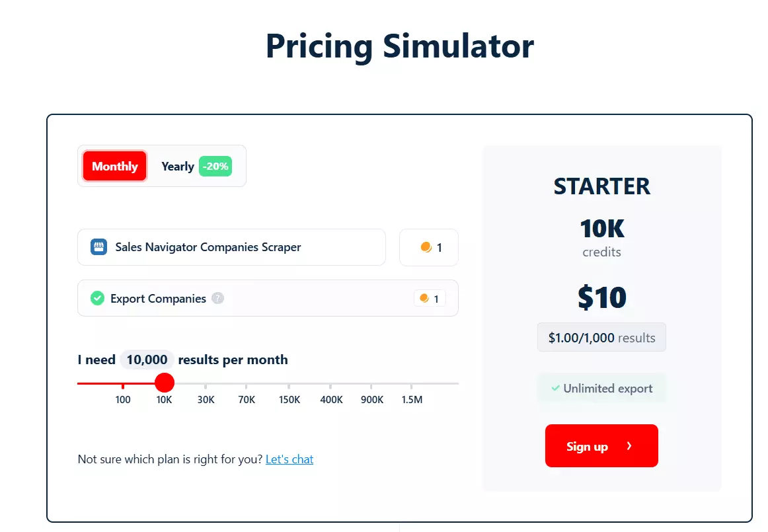This screenshot has width=768, height=532.
Task: Click the question mark help icon for Export Companies
Action: tap(218, 298)
